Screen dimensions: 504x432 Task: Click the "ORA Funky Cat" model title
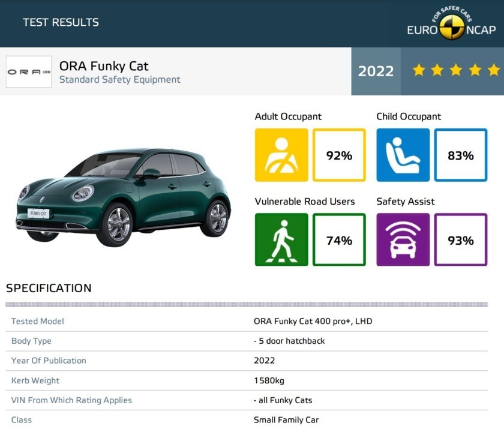[x=104, y=66]
